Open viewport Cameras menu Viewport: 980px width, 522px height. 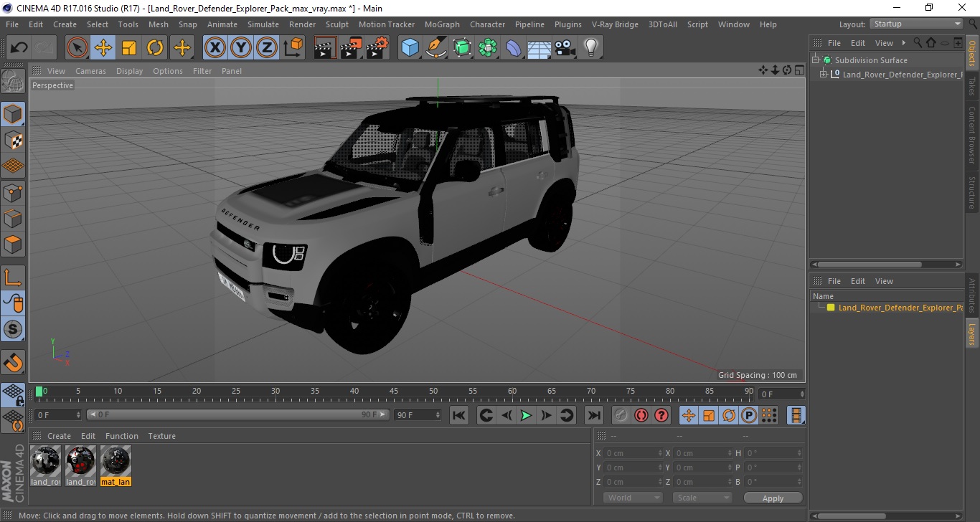[x=90, y=71]
